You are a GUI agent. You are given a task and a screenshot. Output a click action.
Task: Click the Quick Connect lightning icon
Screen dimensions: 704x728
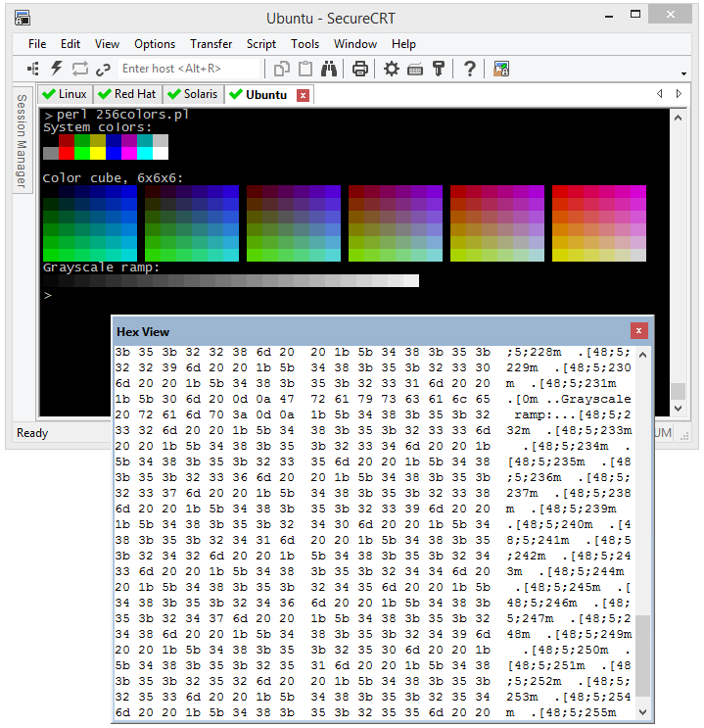pos(57,69)
